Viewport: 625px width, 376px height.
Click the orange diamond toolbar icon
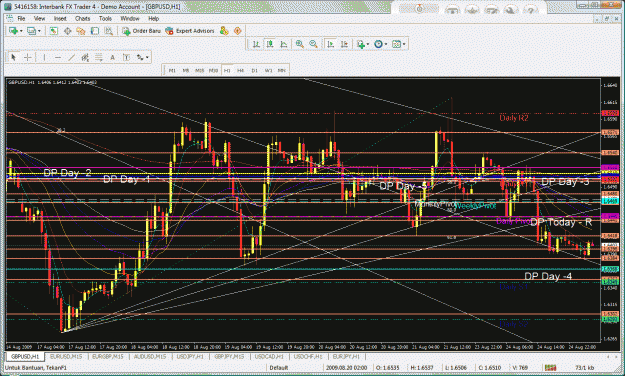[238, 31]
